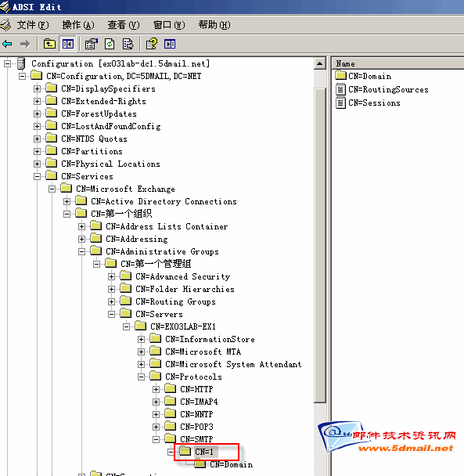Image resolution: width=464 pixels, height=476 pixels.
Task: Select CN=Microsoft MTA tree item
Action: point(203,352)
